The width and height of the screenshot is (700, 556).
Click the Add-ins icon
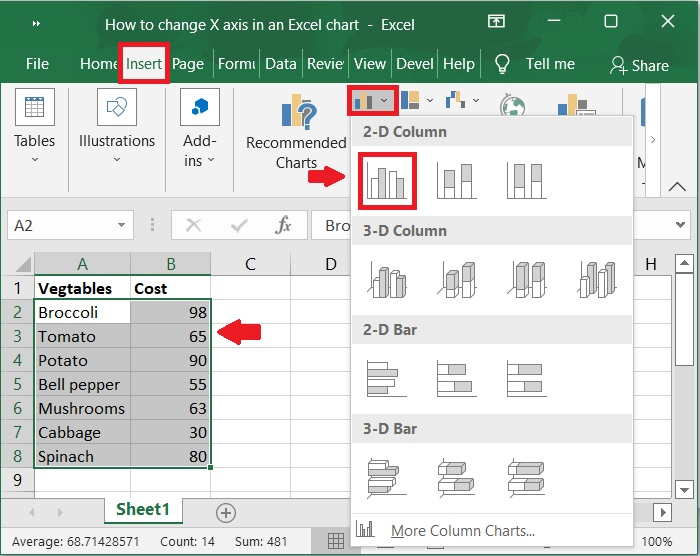(x=200, y=107)
